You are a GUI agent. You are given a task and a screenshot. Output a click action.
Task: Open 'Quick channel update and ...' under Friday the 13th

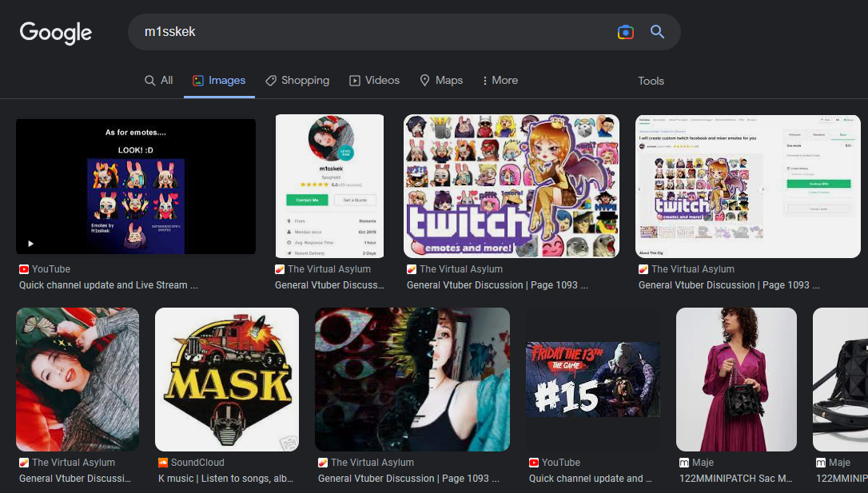(591, 479)
